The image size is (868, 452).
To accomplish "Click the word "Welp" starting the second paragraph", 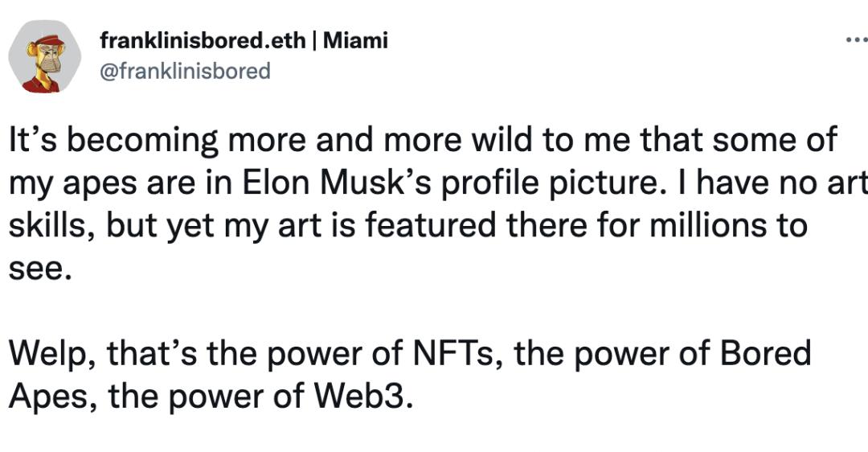I will [x=51, y=355].
